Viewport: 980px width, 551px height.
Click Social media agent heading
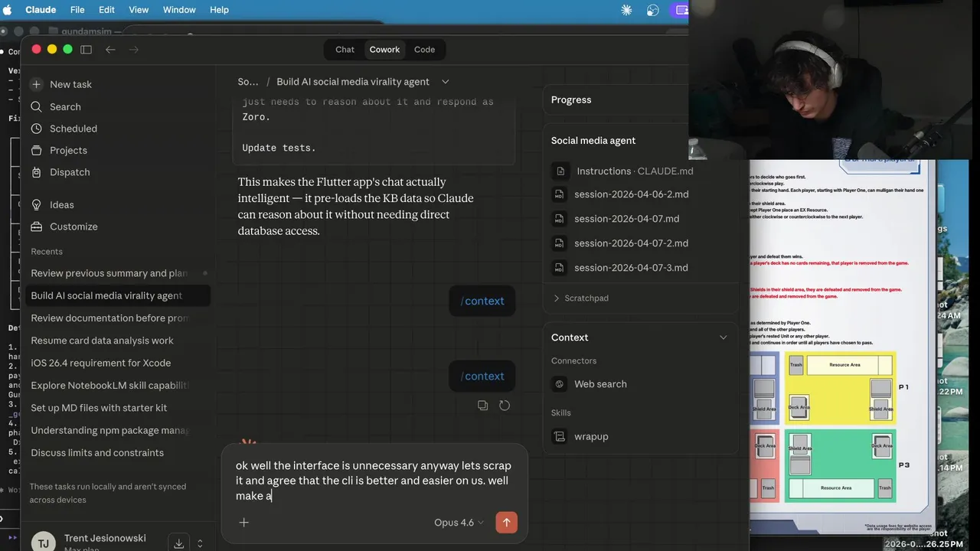click(x=593, y=141)
